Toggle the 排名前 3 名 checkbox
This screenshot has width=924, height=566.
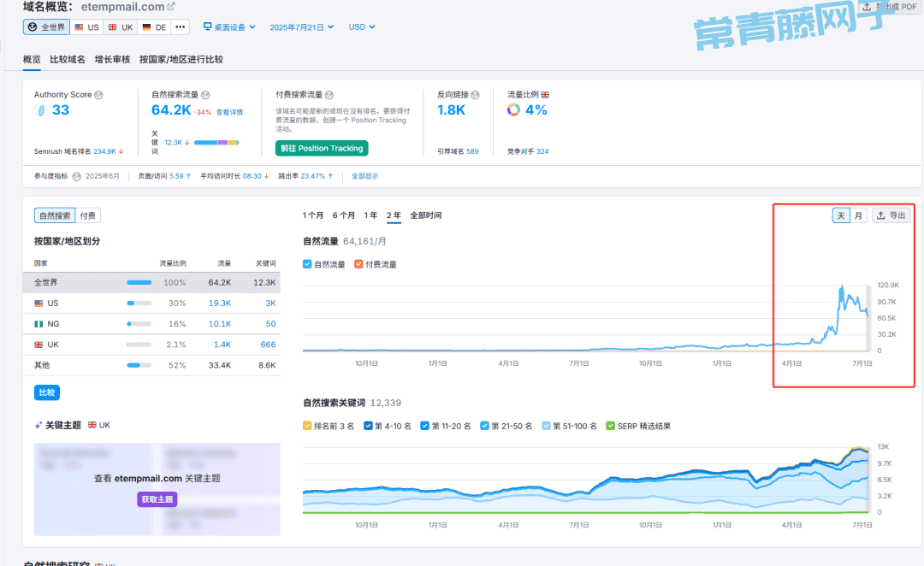click(307, 426)
